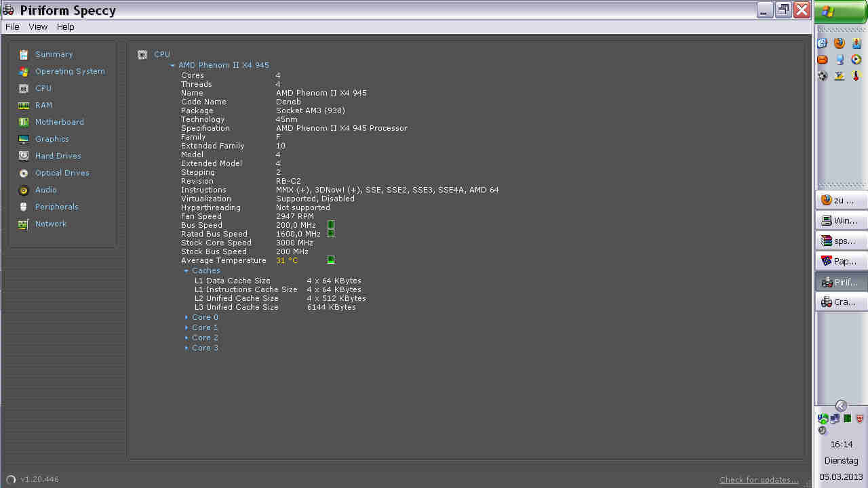868x488 pixels.
Task: Click the soccer ball icon in quick launch
Action: 823,76
